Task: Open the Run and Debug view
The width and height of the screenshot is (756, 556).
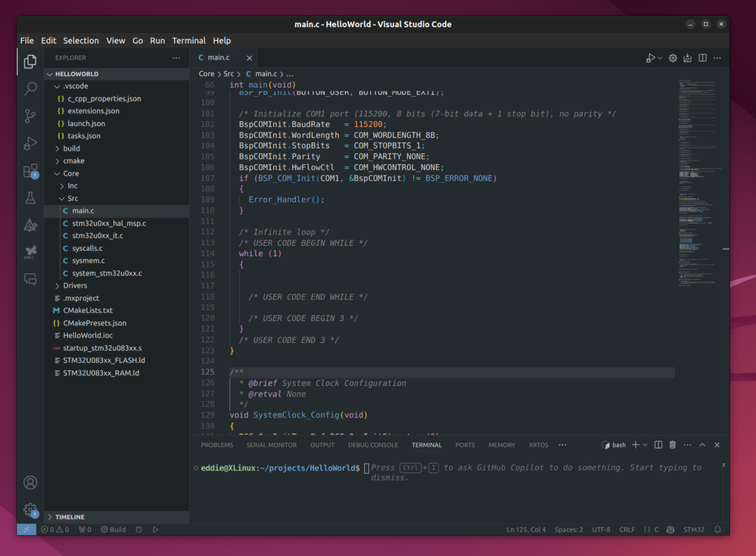Action: tap(30, 143)
